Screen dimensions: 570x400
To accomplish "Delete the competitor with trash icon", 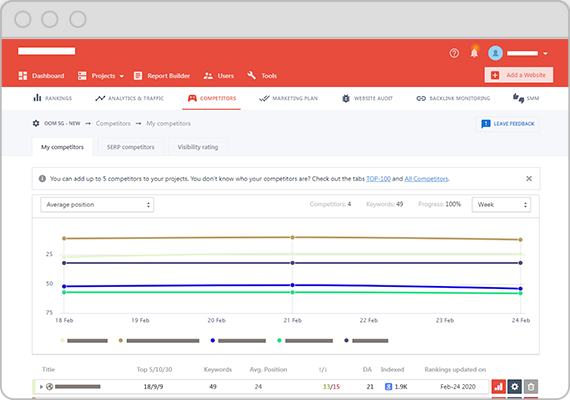I will click(x=531, y=387).
